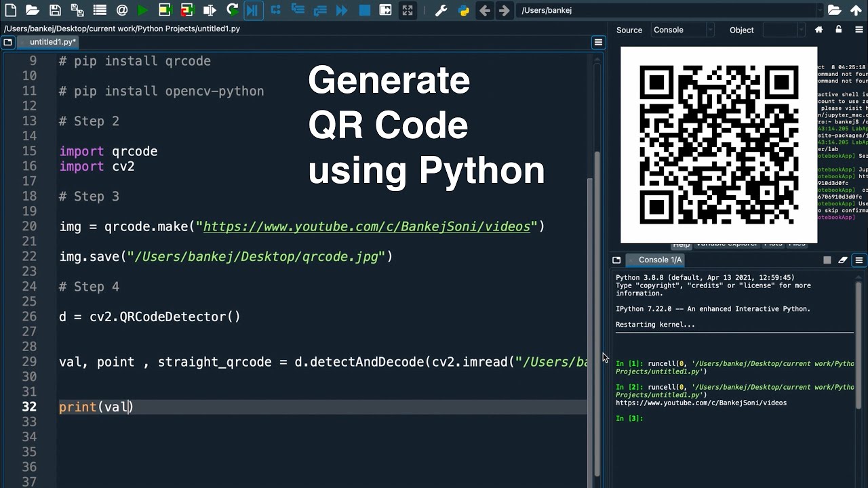This screenshot has height=488, width=868.
Task: Re-run the last script
Action: 232,10
